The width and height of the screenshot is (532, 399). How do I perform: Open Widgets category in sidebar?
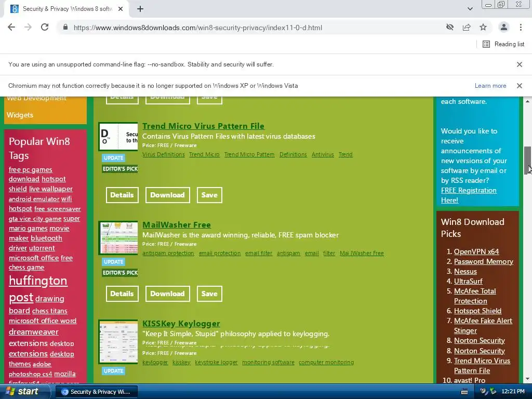20,115
